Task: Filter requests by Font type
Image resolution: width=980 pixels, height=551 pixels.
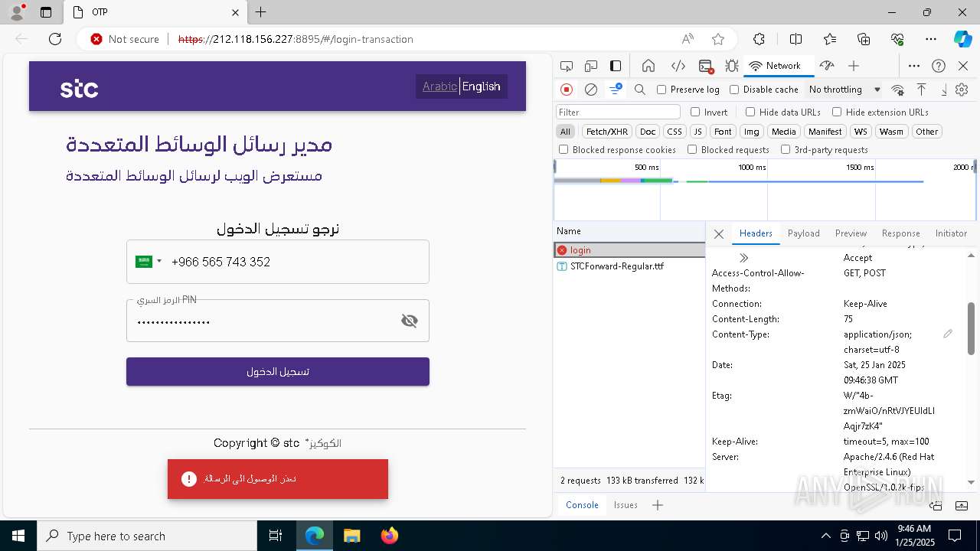Action: pyautogui.click(x=723, y=132)
